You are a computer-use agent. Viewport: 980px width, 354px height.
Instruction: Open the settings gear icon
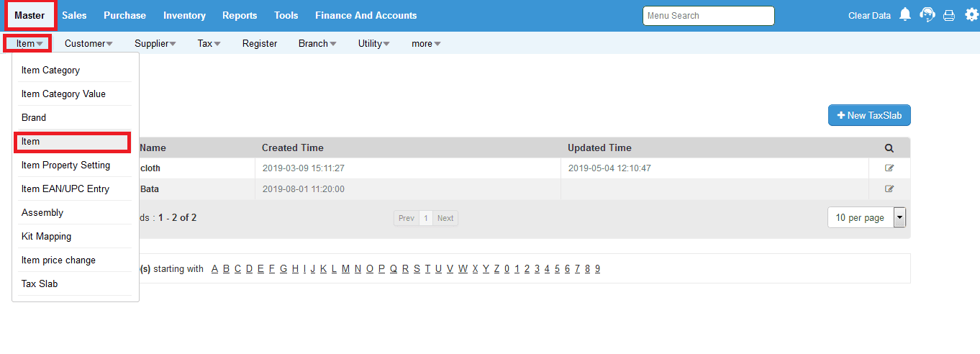click(x=971, y=15)
